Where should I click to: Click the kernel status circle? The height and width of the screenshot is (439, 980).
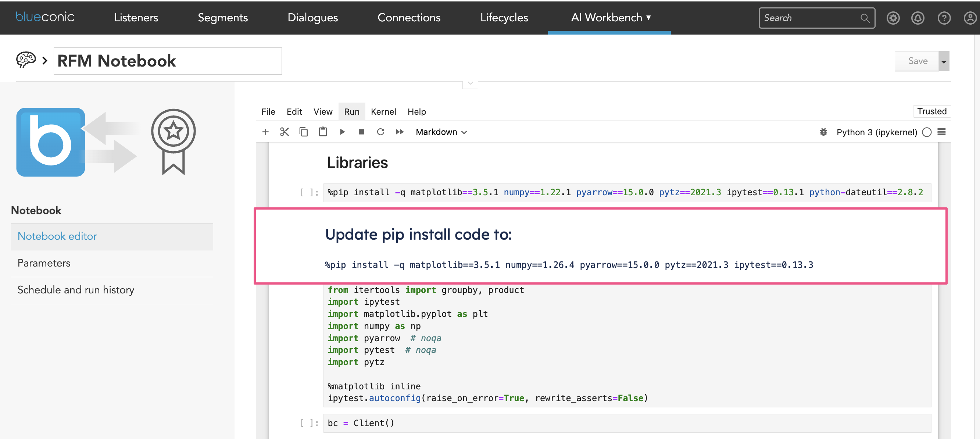click(x=926, y=132)
